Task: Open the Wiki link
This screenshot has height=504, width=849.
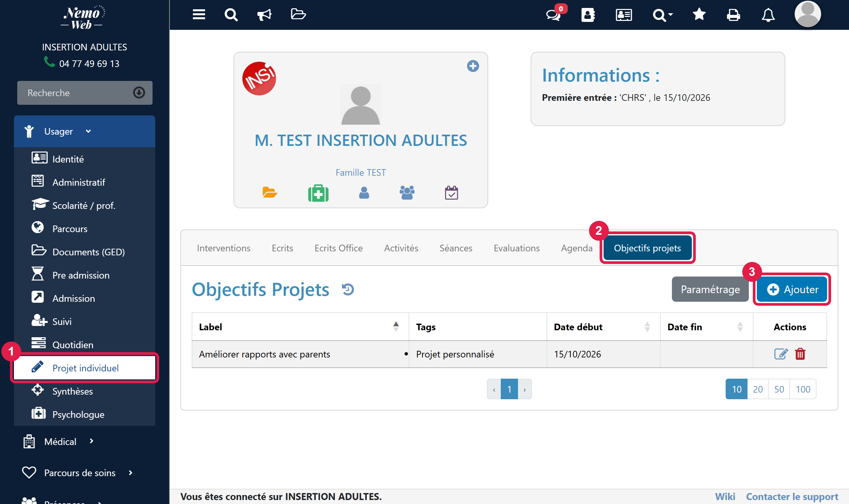Action: [725, 496]
